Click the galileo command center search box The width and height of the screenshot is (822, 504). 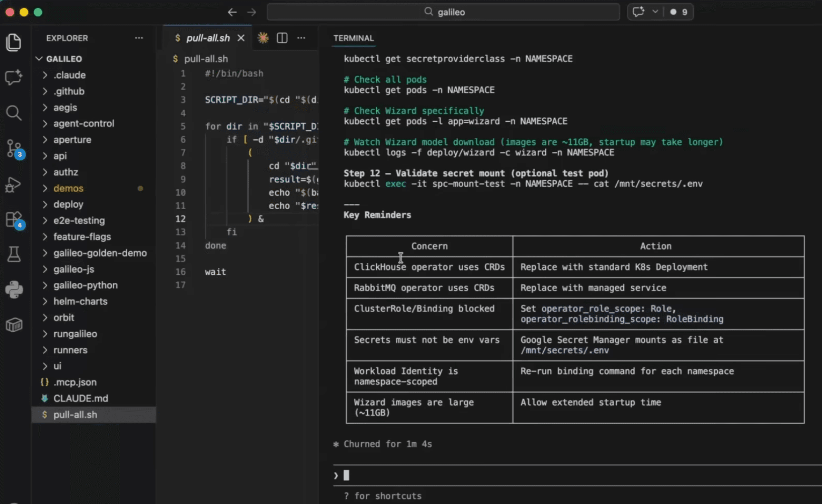[x=443, y=12]
